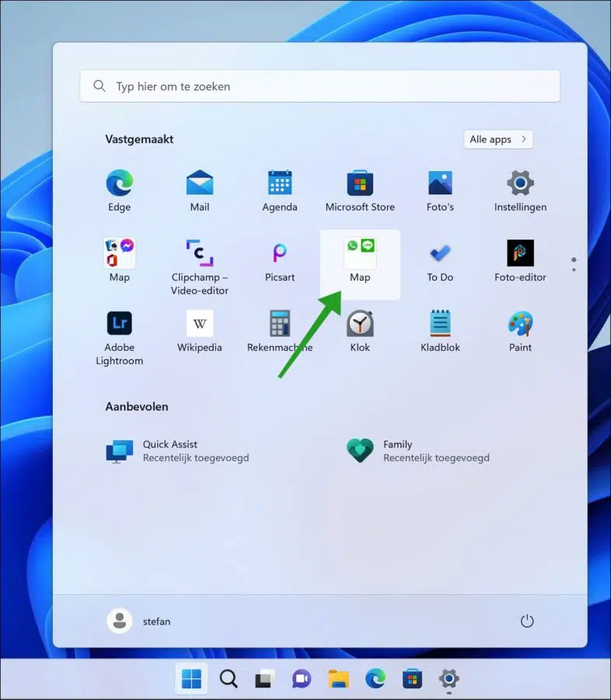Click the Windows Start button on taskbar
Image resolution: width=611 pixels, height=700 pixels.
pyautogui.click(x=191, y=679)
